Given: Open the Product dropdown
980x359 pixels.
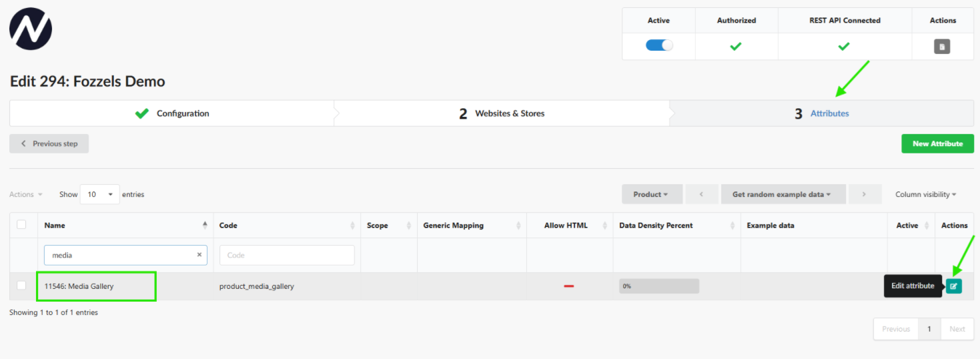Looking at the screenshot, I should (652, 194).
